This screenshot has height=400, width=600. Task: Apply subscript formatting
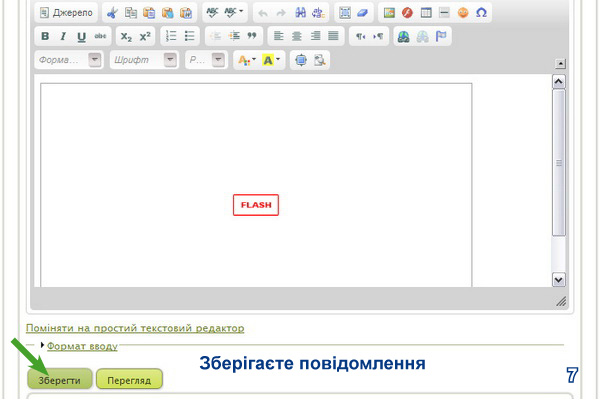(x=126, y=36)
